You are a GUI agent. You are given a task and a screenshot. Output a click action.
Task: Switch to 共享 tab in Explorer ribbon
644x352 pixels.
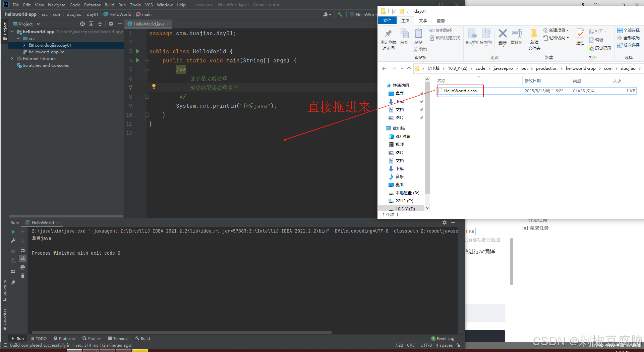423,20
